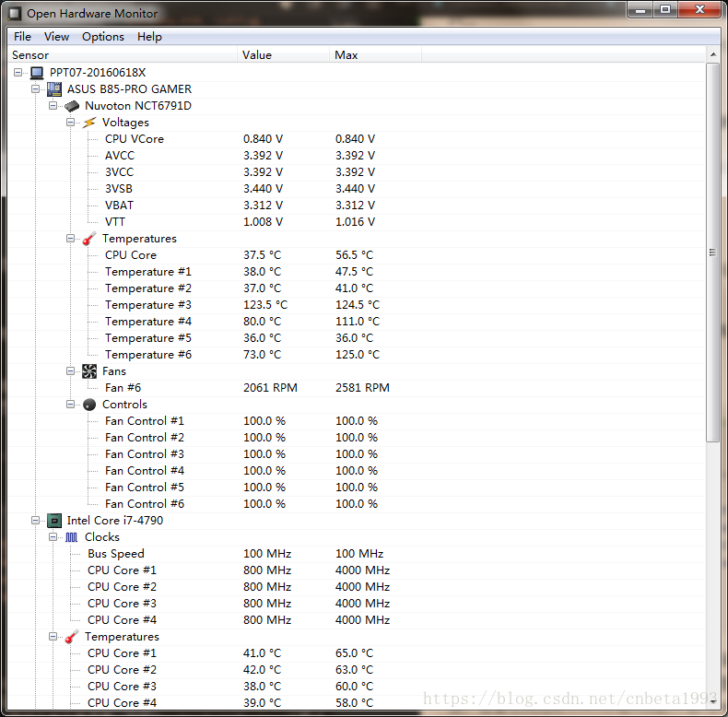Click the waveform Clocks icon

[72, 537]
